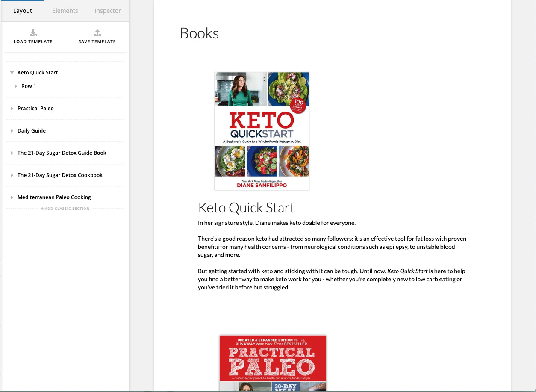Select Daily Guide in layout tree

pos(32,131)
